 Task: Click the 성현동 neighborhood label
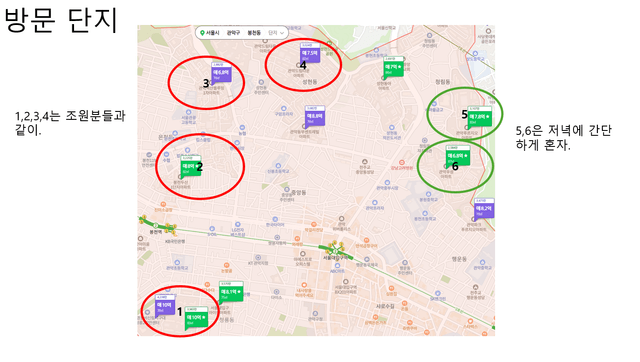(309, 82)
